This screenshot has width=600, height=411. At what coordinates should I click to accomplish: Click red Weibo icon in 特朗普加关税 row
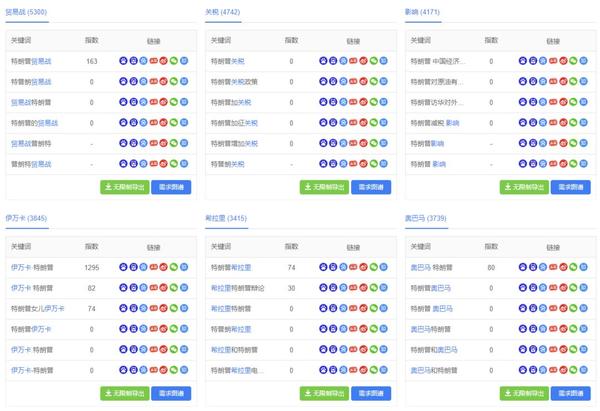(364, 102)
